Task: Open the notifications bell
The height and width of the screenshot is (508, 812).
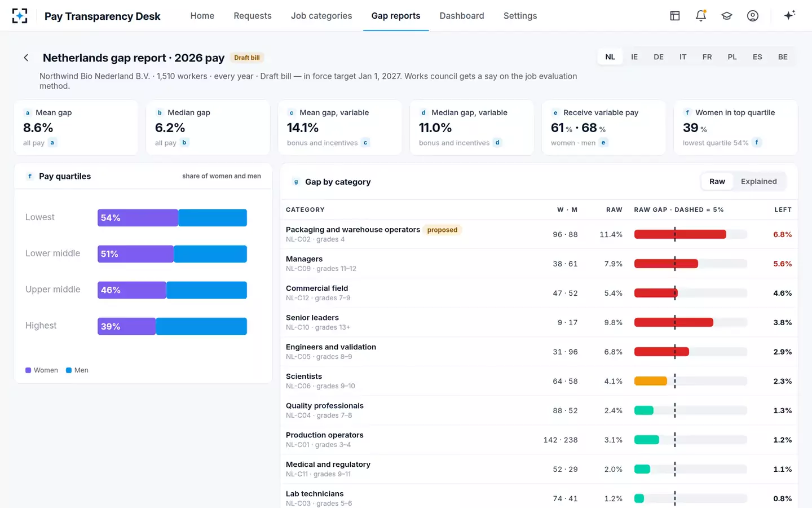Action: [x=701, y=16]
